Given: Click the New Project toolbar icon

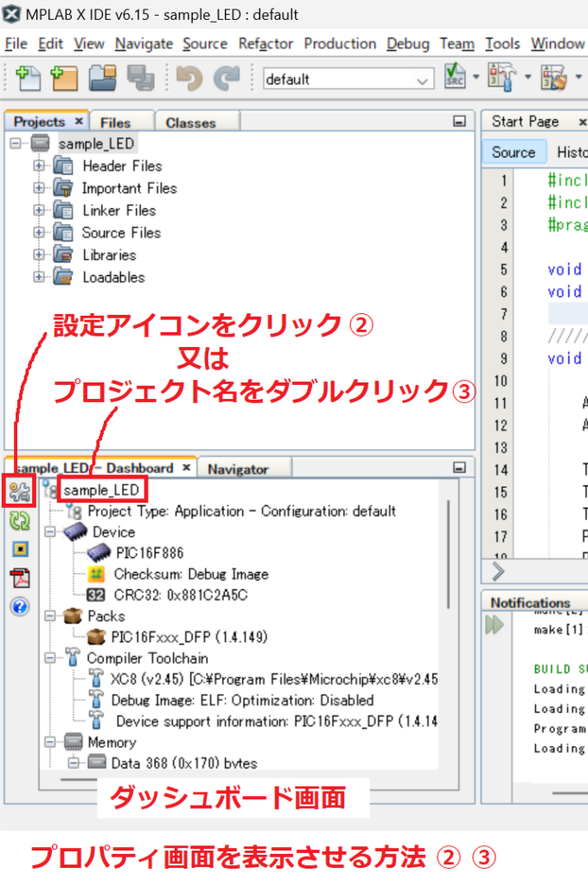Looking at the screenshot, I should coord(64,77).
